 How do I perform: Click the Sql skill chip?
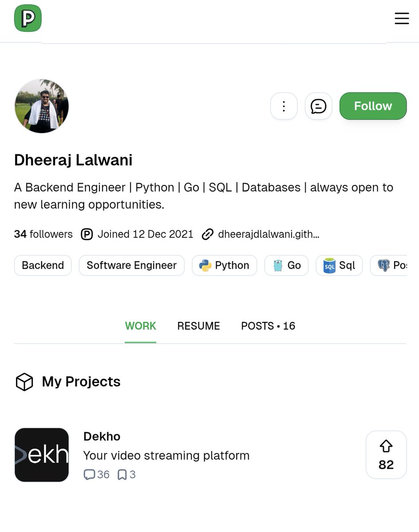click(339, 265)
